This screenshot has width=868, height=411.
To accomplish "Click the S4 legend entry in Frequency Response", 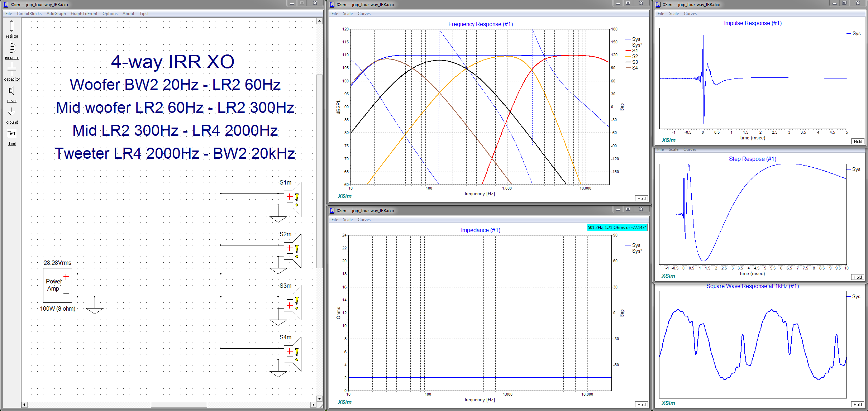I will tap(632, 68).
